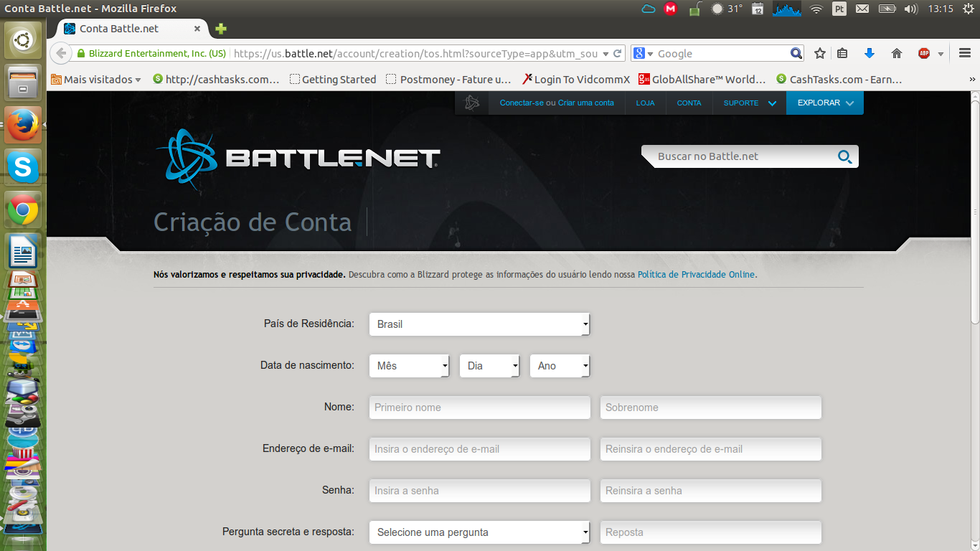Open the Postmoney bookmark
Image resolution: width=980 pixels, height=551 pixels.
[449, 80]
